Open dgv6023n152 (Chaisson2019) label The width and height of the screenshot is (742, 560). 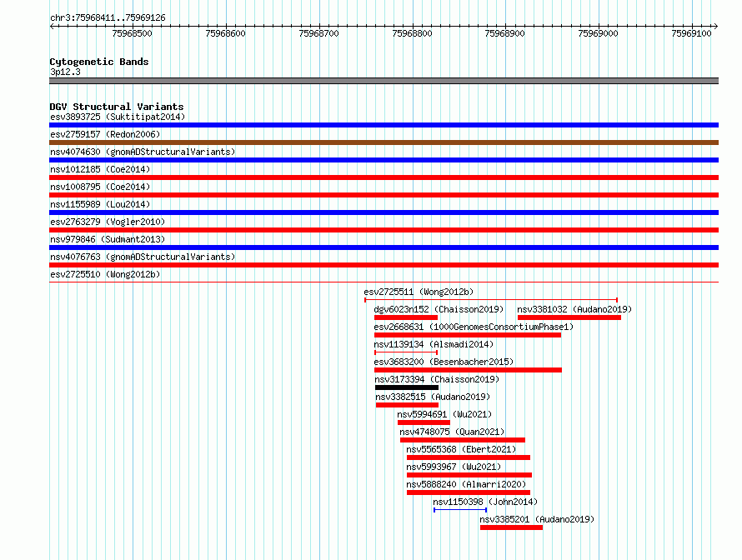[x=439, y=309]
